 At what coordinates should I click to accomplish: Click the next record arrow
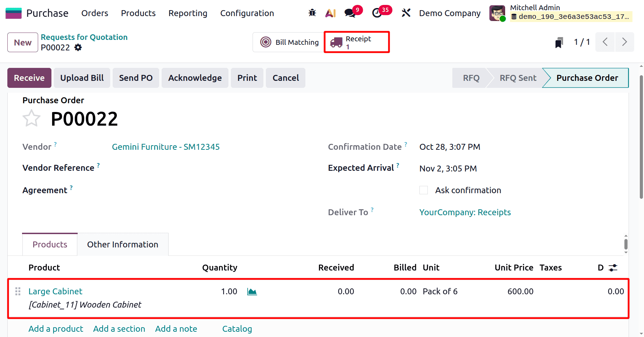(x=625, y=42)
